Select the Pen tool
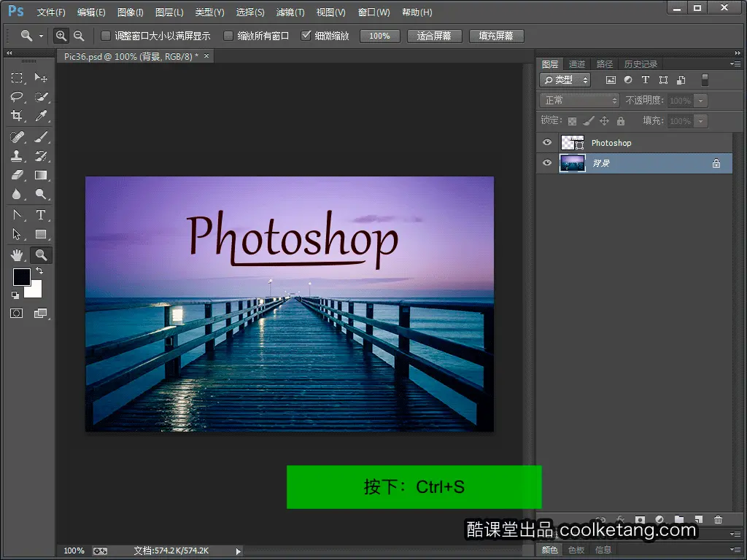This screenshot has width=747, height=560. coord(17,215)
